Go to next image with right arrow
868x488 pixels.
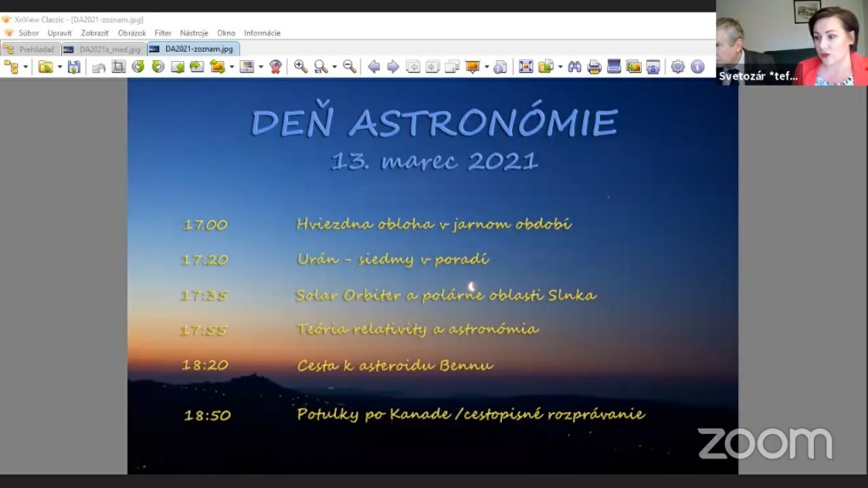pyautogui.click(x=392, y=67)
